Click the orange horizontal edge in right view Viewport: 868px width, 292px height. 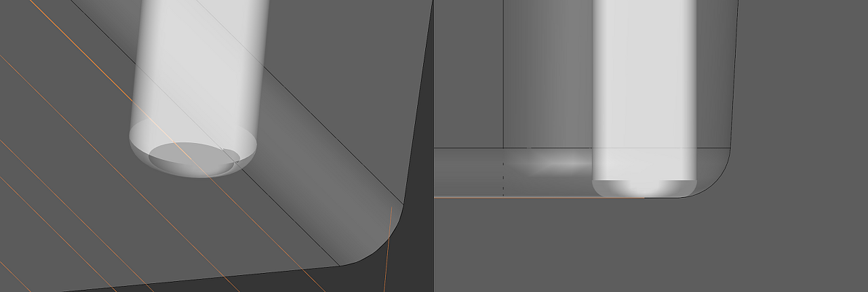539,198
